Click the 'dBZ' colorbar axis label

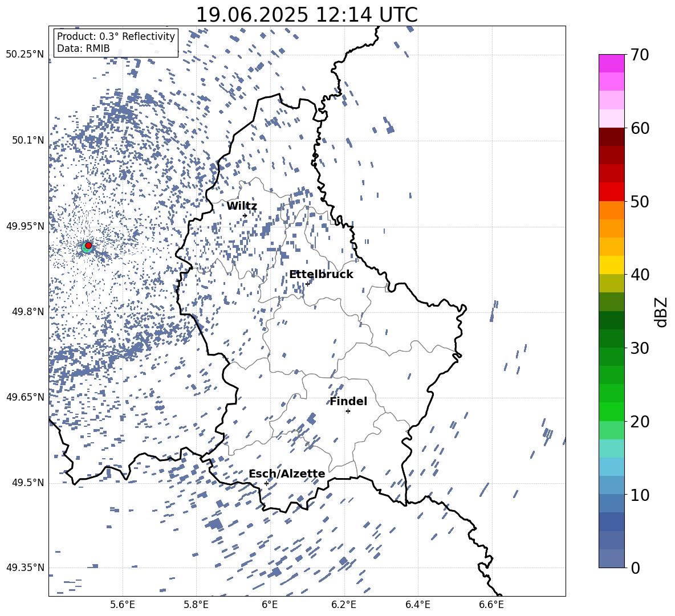pyautogui.click(x=661, y=312)
